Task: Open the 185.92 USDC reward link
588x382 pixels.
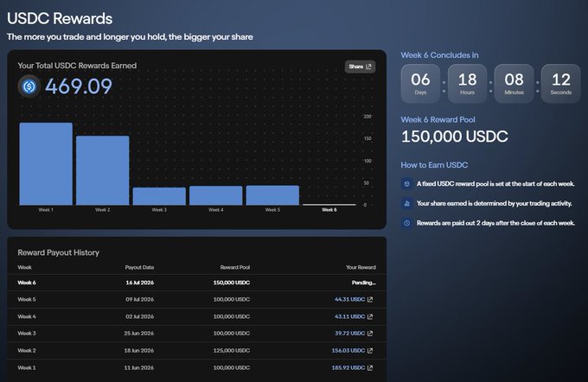Action: point(348,368)
